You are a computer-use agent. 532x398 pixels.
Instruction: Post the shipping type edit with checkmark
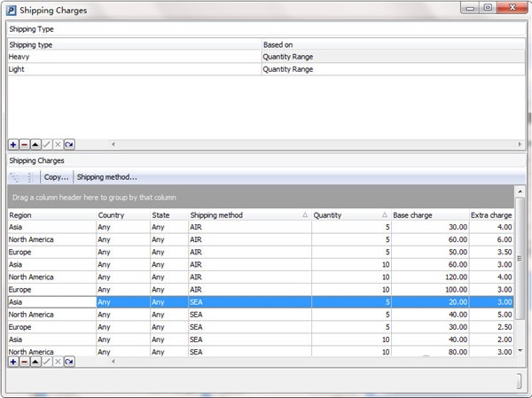tap(46, 144)
